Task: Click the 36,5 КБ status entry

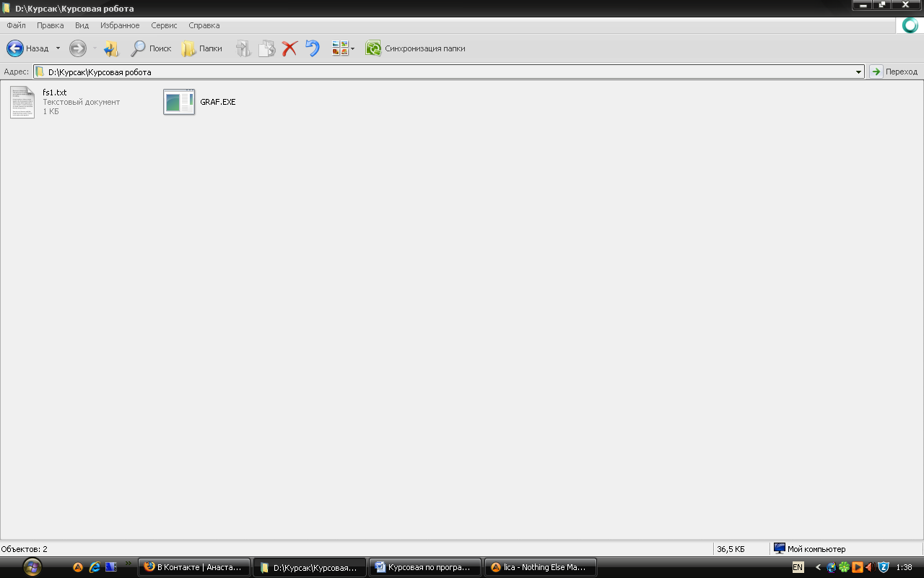Action: tap(731, 549)
